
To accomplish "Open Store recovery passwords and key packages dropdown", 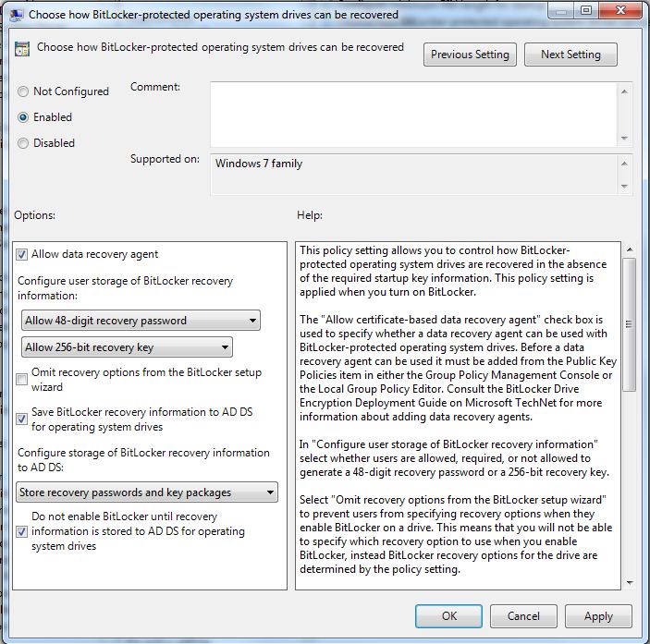I will (x=147, y=492).
